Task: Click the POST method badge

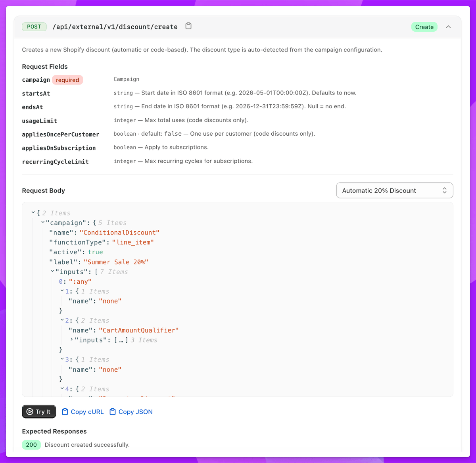Action: pos(34,27)
